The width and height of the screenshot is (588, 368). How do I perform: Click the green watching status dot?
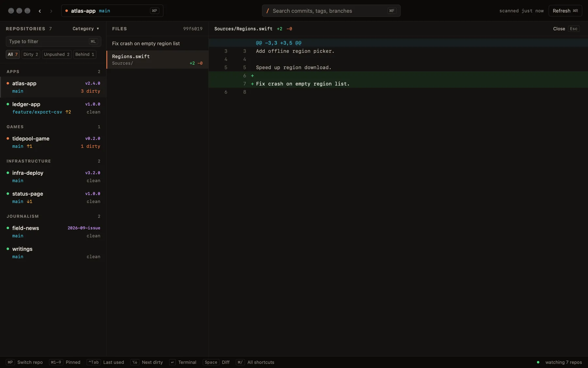coord(538,362)
